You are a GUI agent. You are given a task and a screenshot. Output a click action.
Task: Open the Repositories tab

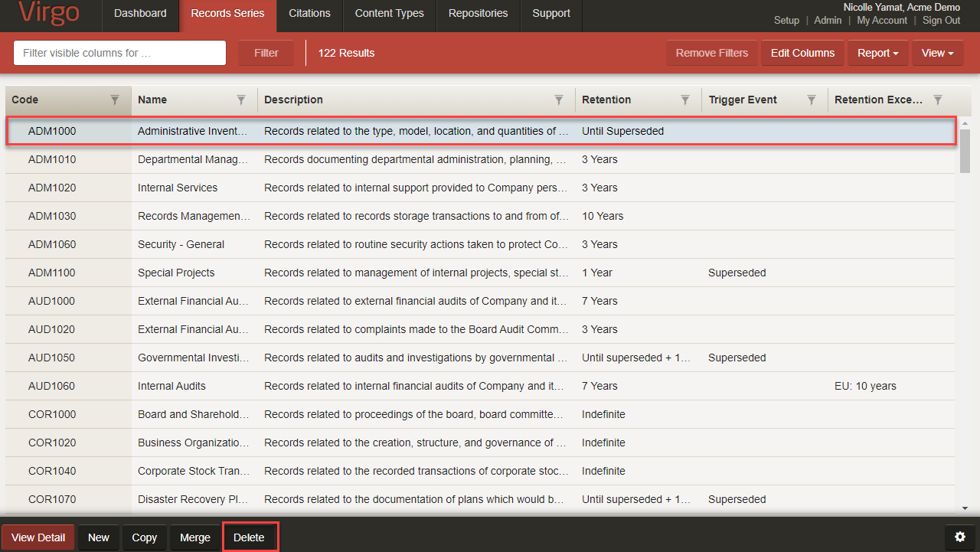click(x=478, y=13)
